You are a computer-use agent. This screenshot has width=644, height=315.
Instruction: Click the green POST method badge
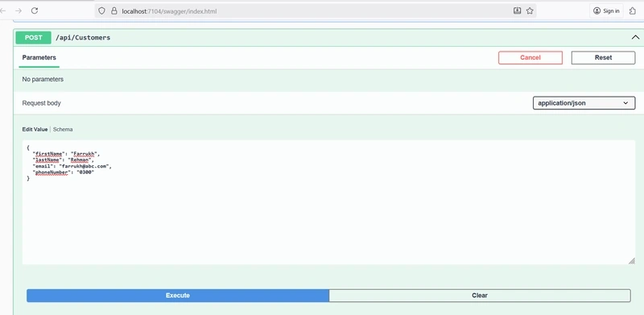coord(33,37)
